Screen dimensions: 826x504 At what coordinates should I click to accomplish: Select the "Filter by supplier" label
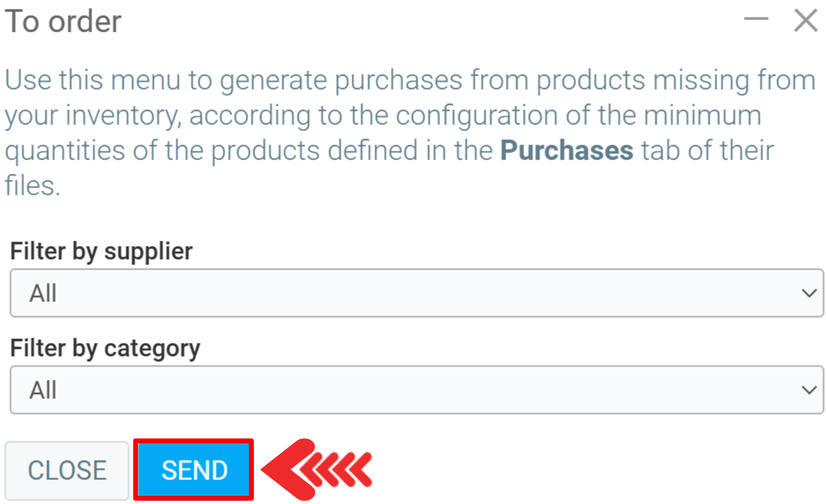click(x=101, y=251)
